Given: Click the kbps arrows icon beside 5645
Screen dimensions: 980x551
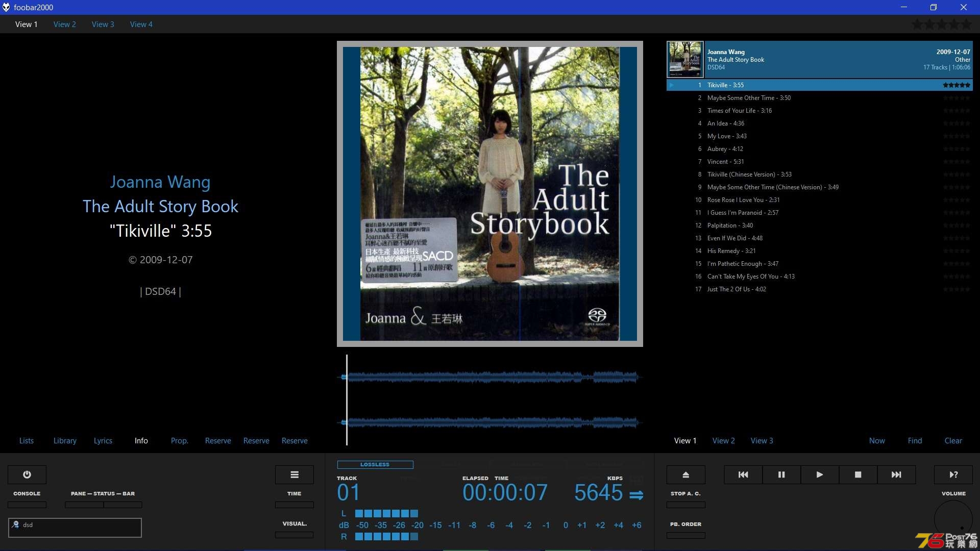Looking at the screenshot, I should [636, 495].
